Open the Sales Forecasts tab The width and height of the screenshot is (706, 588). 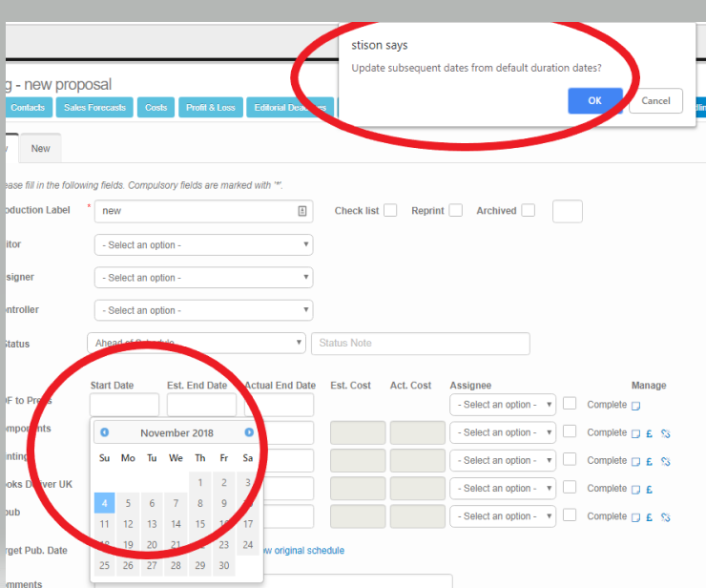94,108
